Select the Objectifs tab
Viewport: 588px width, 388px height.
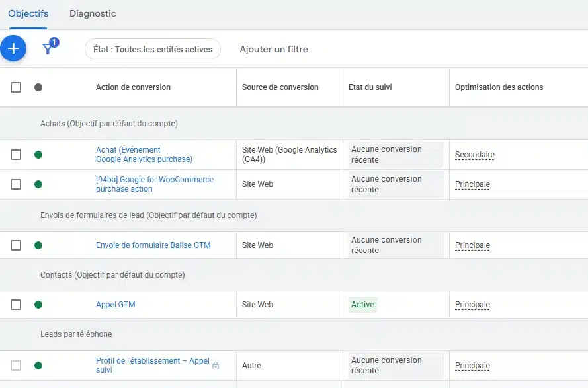28,13
